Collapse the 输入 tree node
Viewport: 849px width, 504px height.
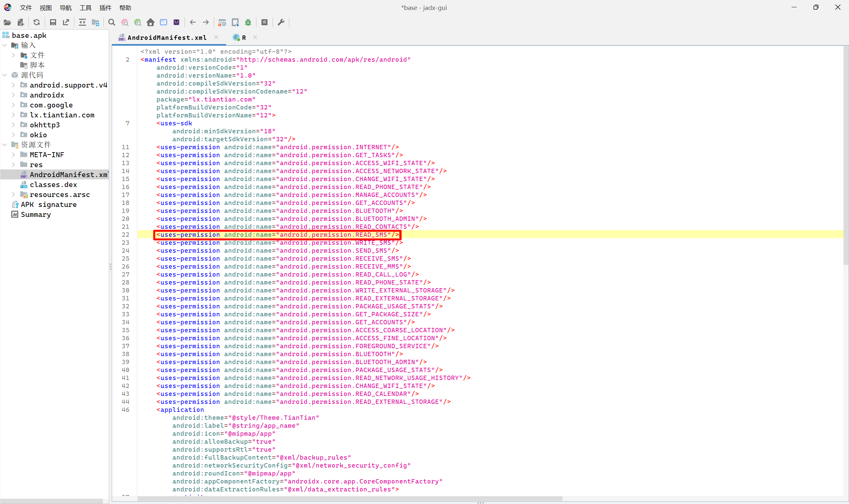coord(5,45)
